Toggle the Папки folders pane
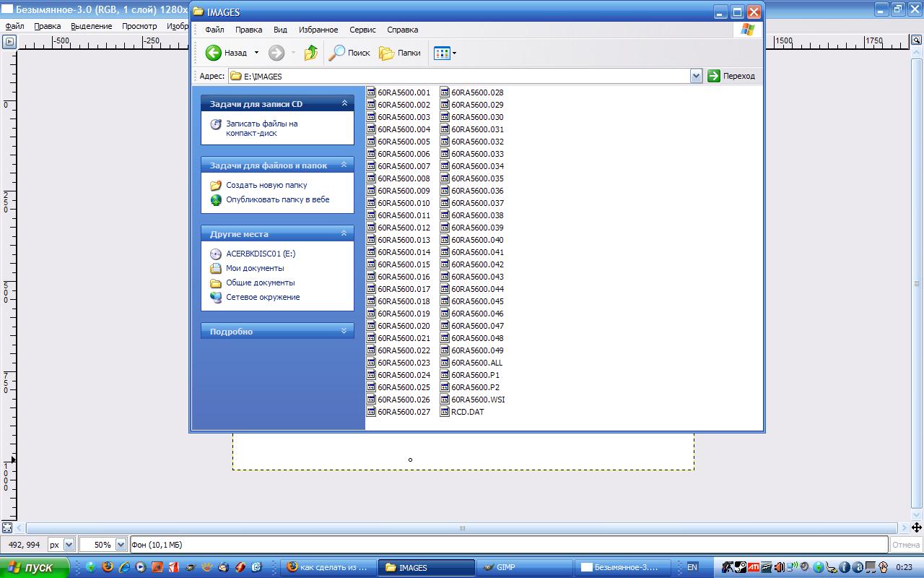 [x=400, y=53]
